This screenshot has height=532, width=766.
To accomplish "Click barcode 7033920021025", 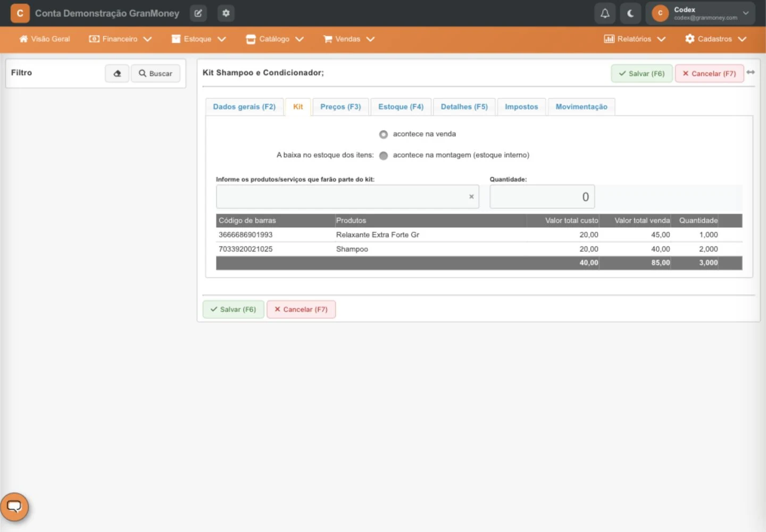I will [x=246, y=249].
